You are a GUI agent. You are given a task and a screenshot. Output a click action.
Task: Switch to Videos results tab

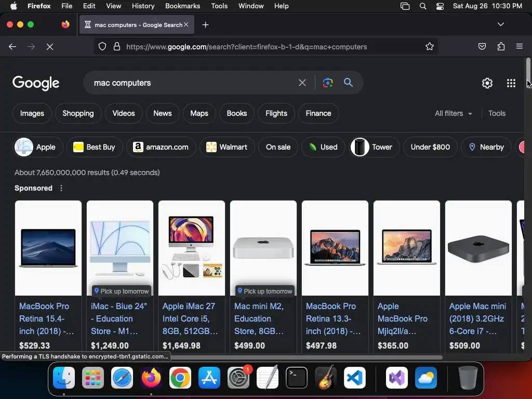pyautogui.click(x=124, y=113)
